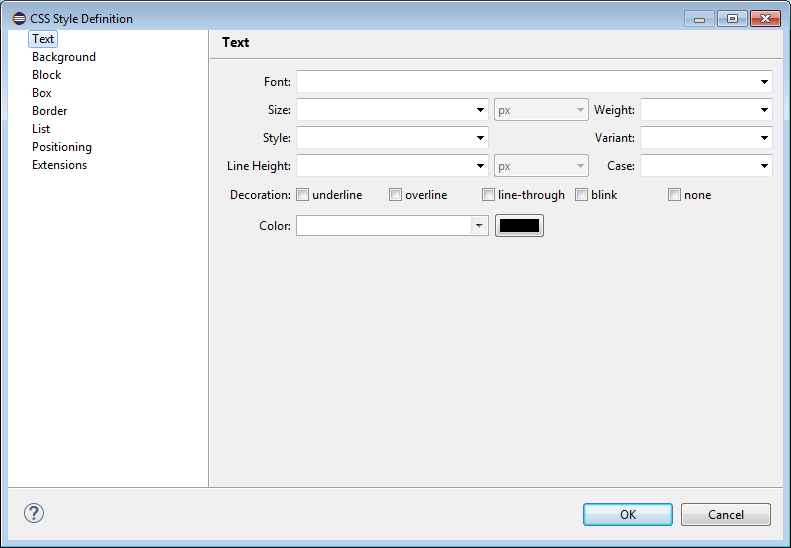Expand the Style combo box
This screenshot has height=548, width=791.
coord(480,138)
